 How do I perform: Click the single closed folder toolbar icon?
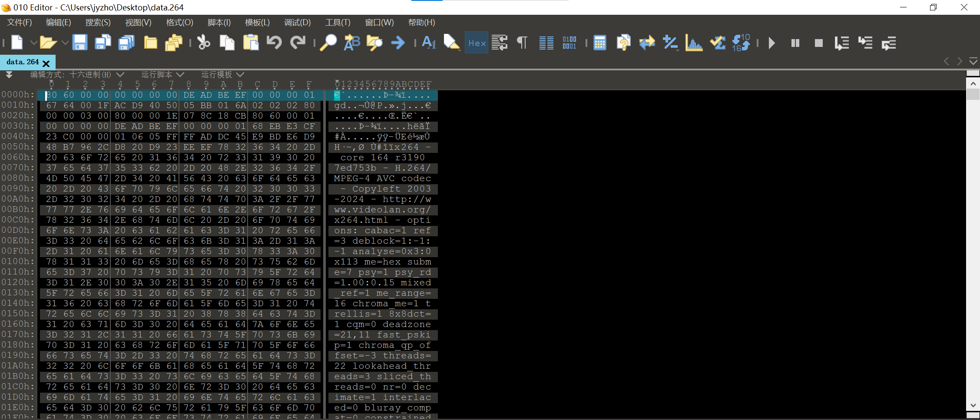pyautogui.click(x=150, y=43)
